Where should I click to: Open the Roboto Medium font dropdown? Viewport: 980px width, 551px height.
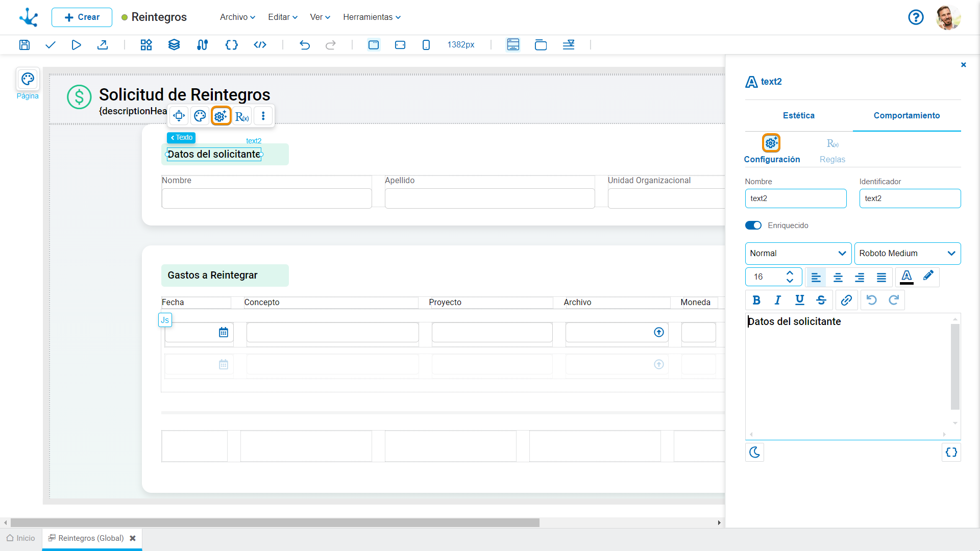pyautogui.click(x=908, y=253)
